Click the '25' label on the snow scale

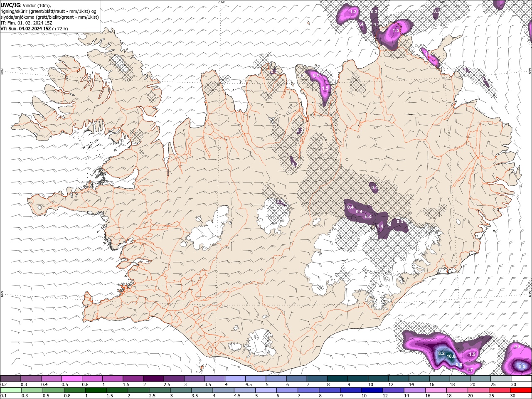click(493, 384)
